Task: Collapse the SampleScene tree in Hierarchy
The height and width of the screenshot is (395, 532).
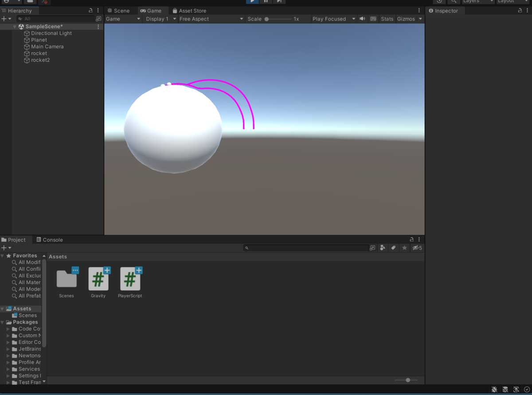Action: (x=15, y=27)
